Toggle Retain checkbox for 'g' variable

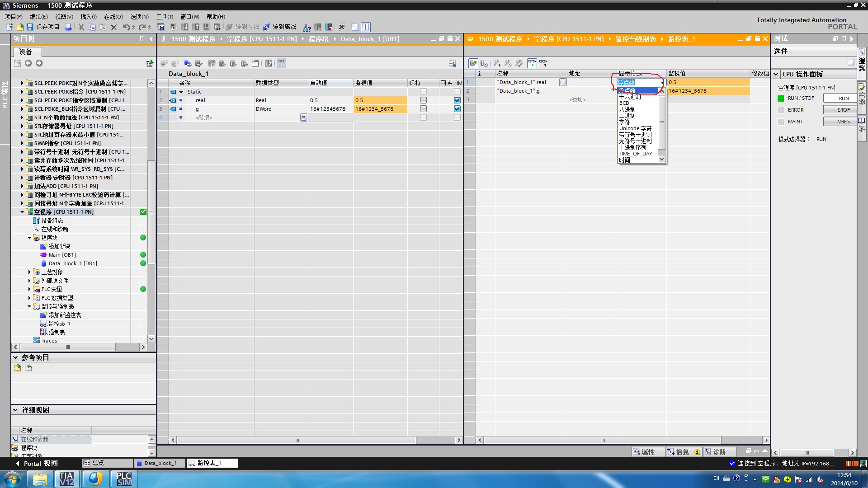(x=423, y=109)
